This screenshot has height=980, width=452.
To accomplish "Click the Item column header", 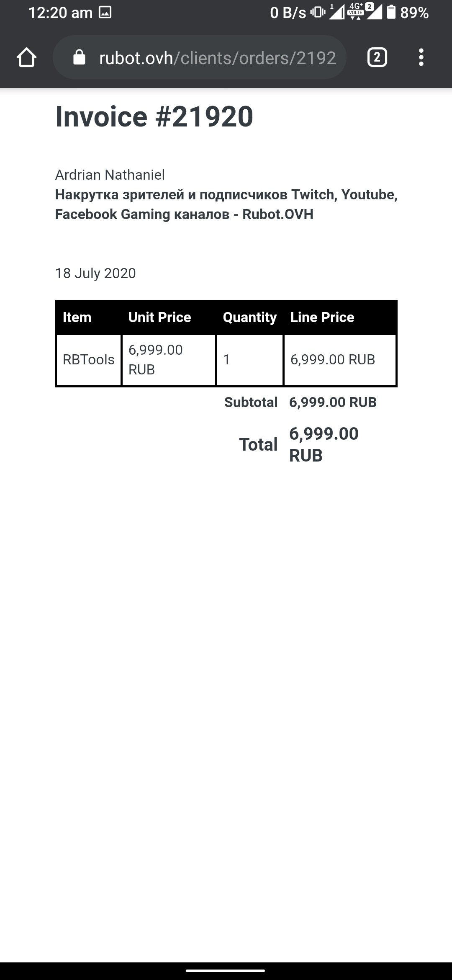I will tap(77, 317).
